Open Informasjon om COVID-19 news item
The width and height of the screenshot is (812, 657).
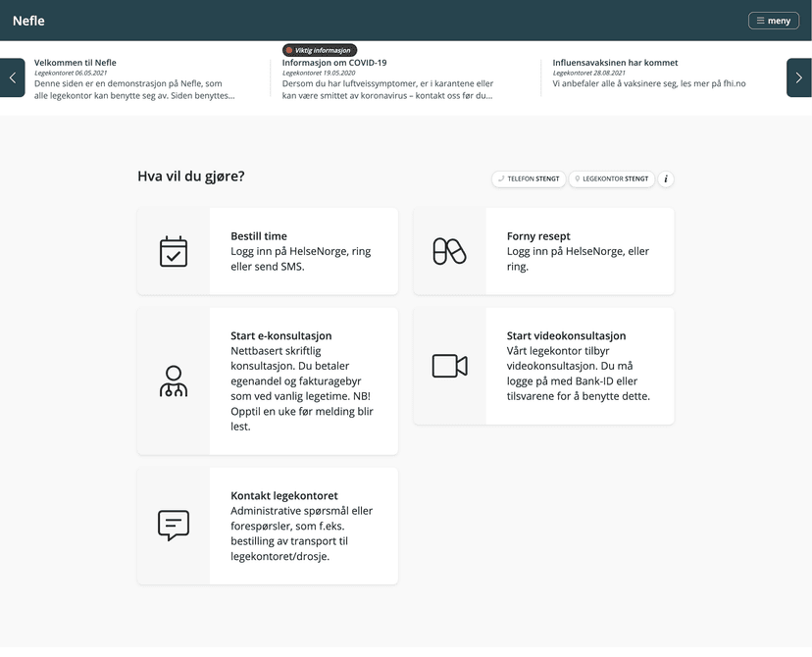pos(334,63)
